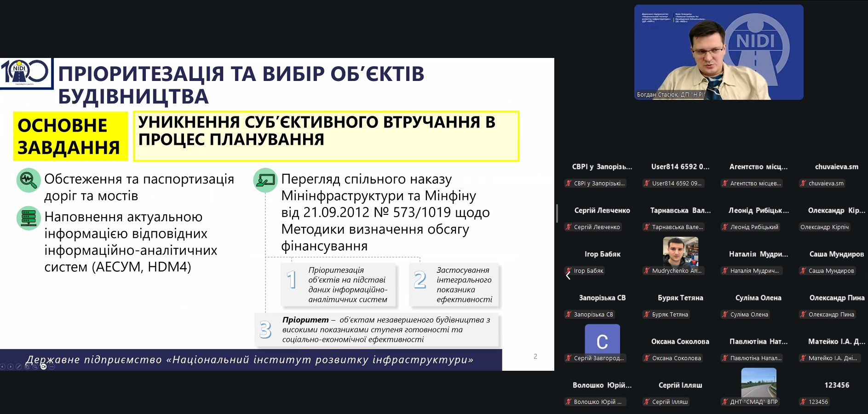Click the green presentation board icon on slide
The image size is (868, 414).
click(265, 180)
